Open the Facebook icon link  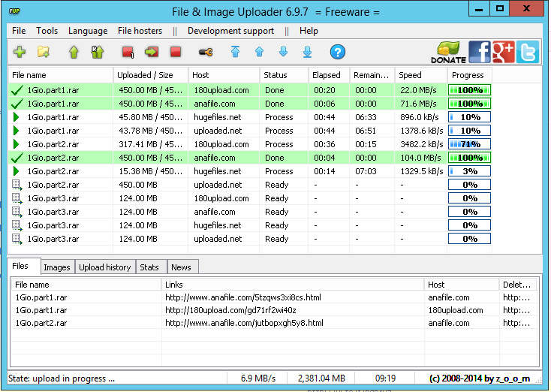(x=479, y=52)
